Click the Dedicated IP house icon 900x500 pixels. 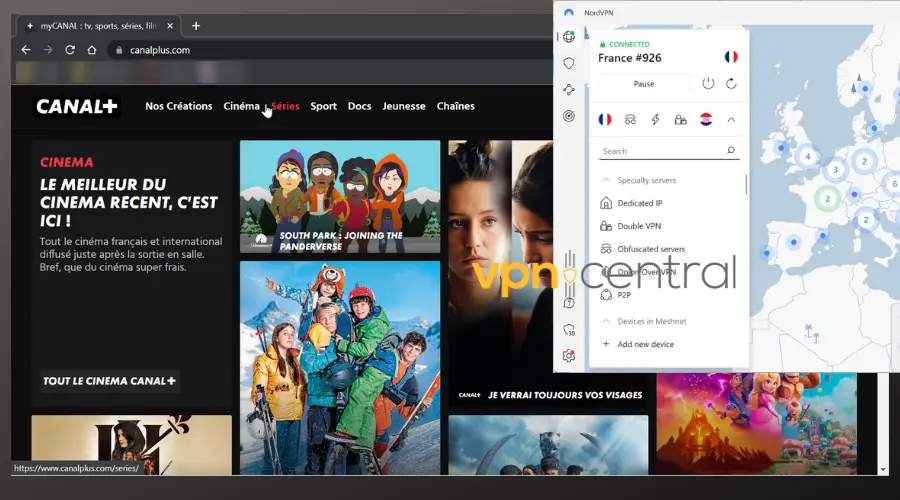tap(606, 203)
